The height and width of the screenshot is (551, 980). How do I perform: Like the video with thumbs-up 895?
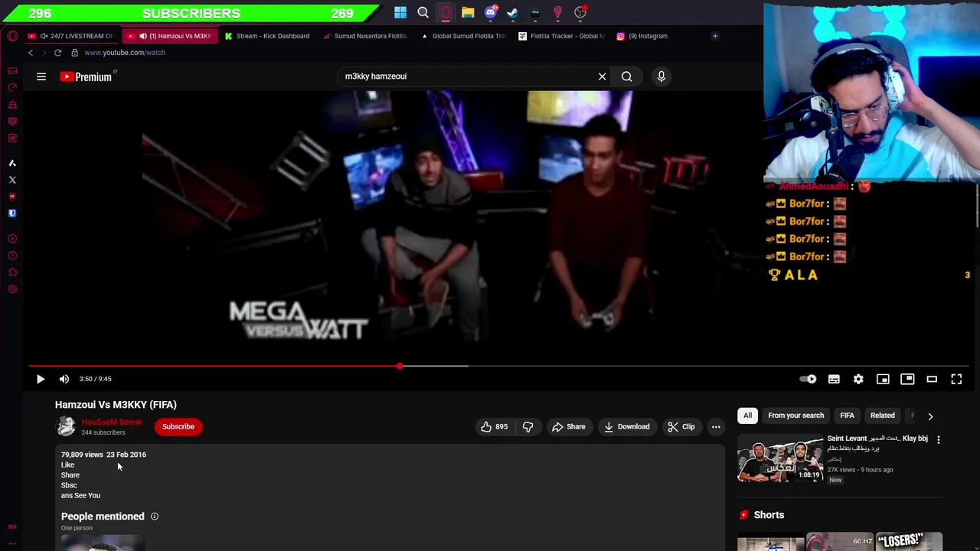pos(494,427)
